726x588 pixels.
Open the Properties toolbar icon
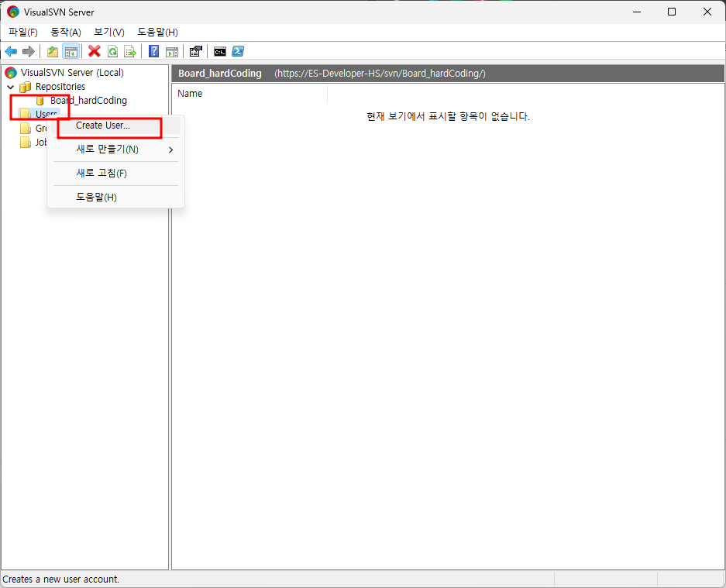pos(196,51)
